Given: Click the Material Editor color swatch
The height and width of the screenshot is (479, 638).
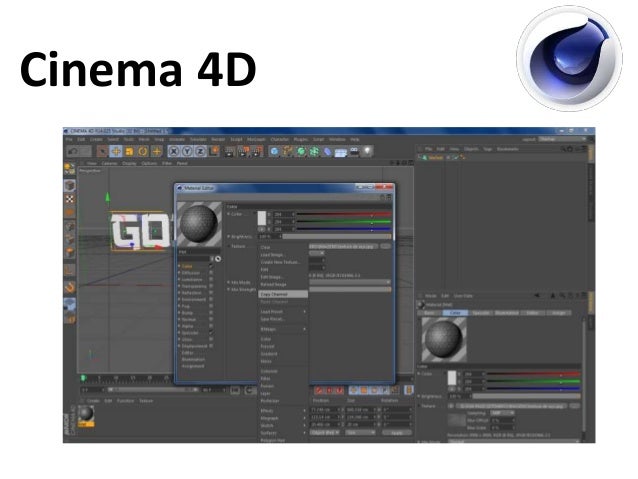Looking at the screenshot, I should [x=262, y=218].
